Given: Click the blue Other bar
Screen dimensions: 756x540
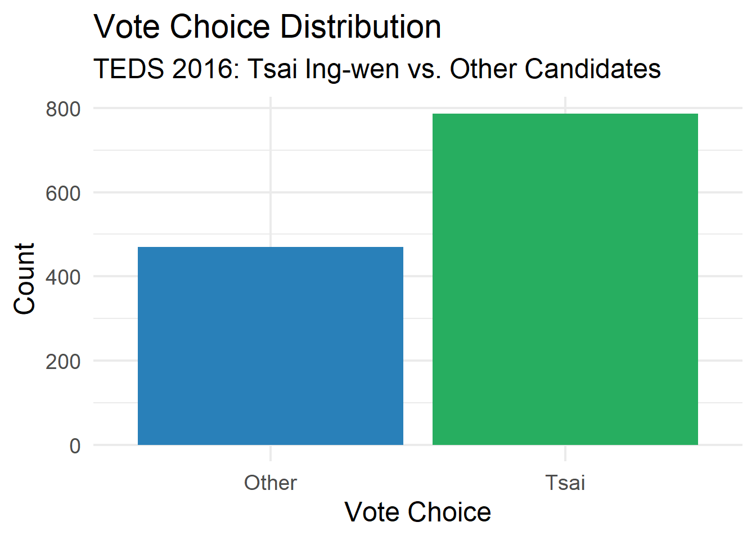Looking at the screenshot, I should [270, 346].
